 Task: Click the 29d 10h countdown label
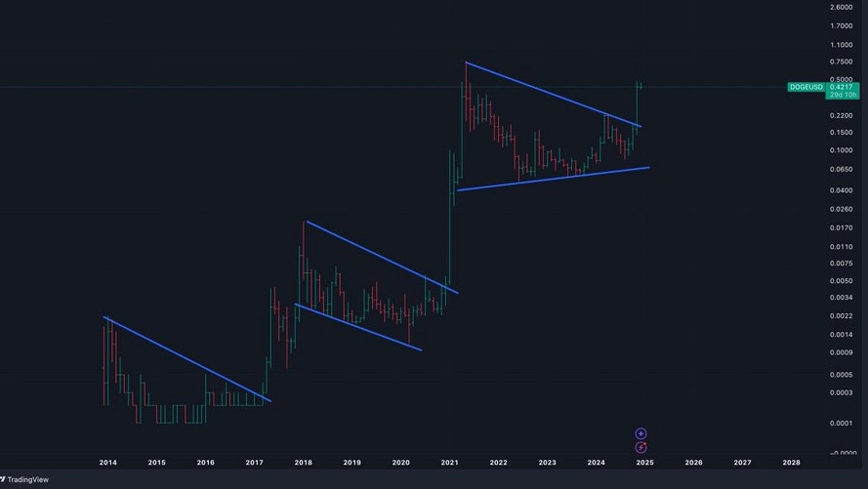tap(842, 95)
